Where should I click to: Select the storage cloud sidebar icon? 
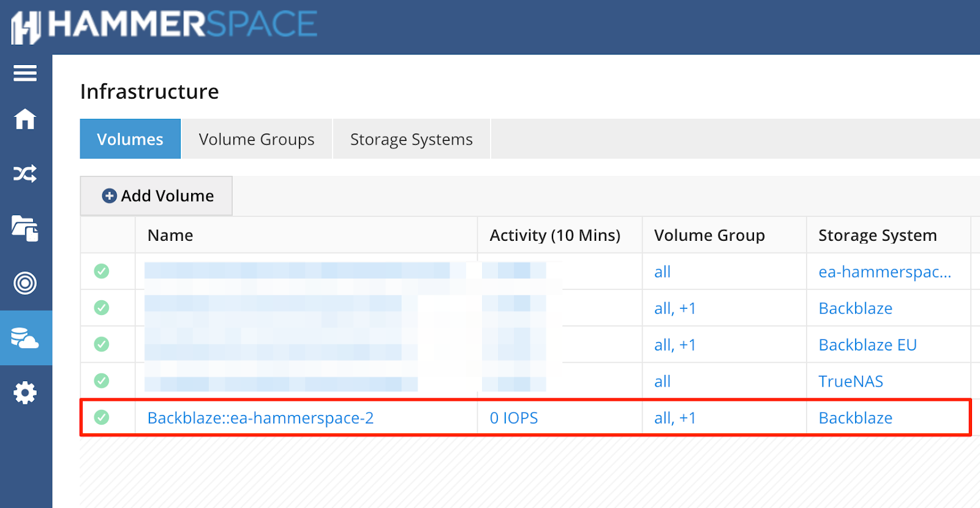pos(25,338)
